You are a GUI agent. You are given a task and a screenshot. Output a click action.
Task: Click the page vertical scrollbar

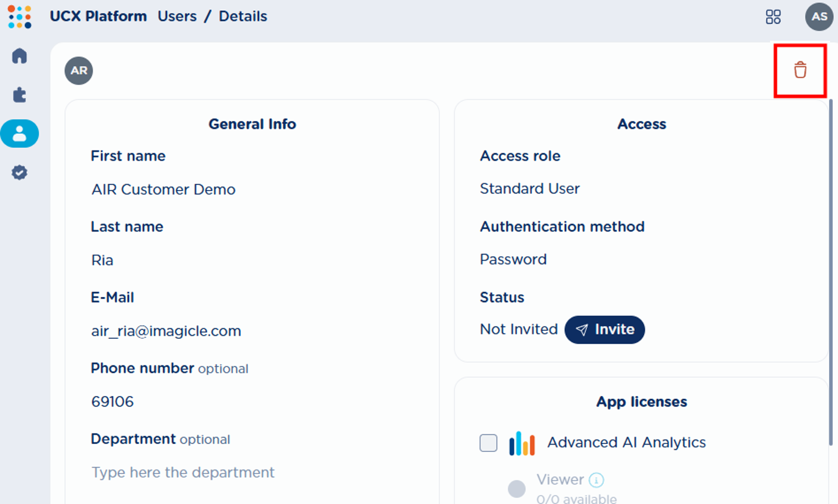tap(831, 272)
